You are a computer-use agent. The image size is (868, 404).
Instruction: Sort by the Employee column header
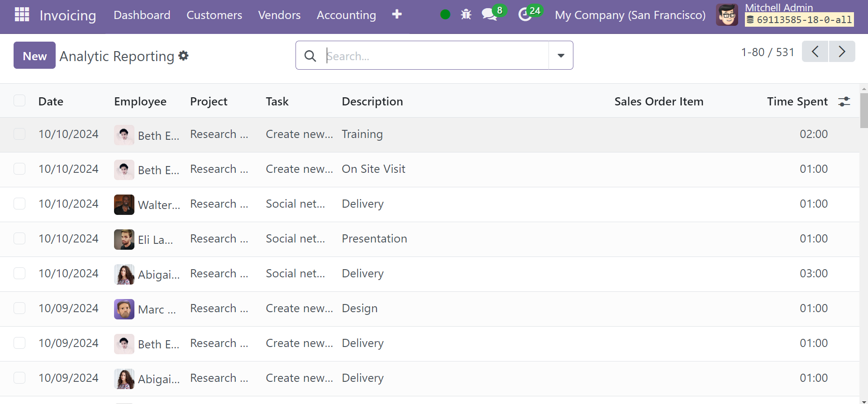(140, 101)
